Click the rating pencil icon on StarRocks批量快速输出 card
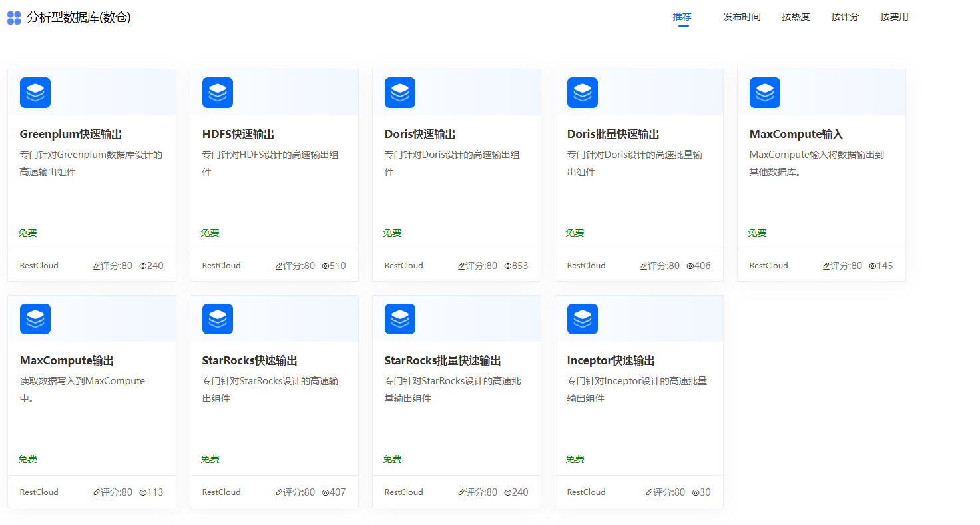Viewport: 980px width, 525px height. tap(461, 492)
